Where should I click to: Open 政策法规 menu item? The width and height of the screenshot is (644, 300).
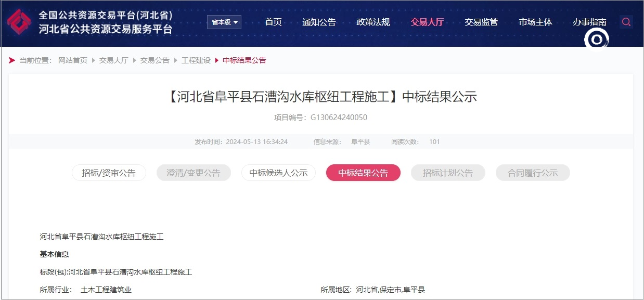point(373,22)
